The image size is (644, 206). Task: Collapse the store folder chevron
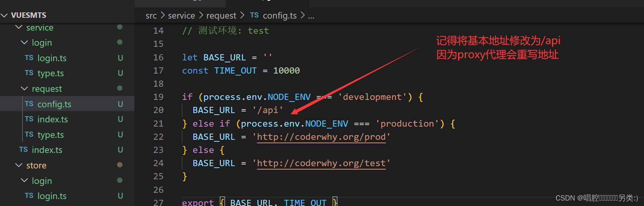[x=19, y=165]
